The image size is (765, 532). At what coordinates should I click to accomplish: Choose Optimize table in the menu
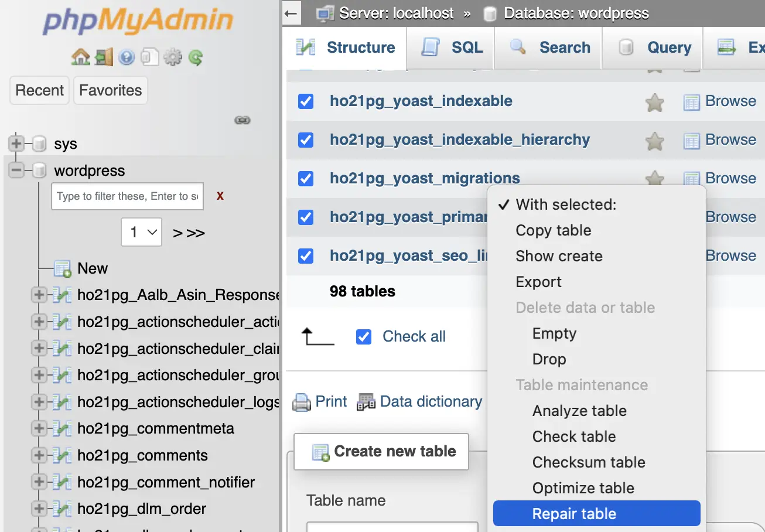click(x=597, y=488)
